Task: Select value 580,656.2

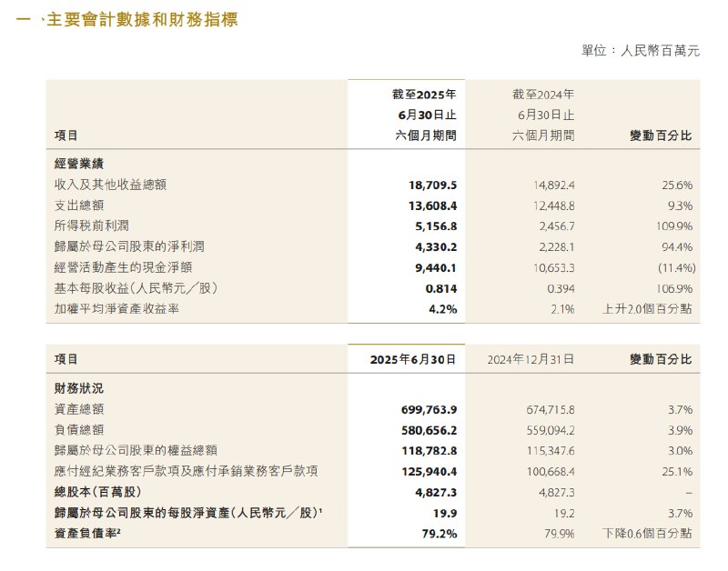Action: [x=429, y=430]
